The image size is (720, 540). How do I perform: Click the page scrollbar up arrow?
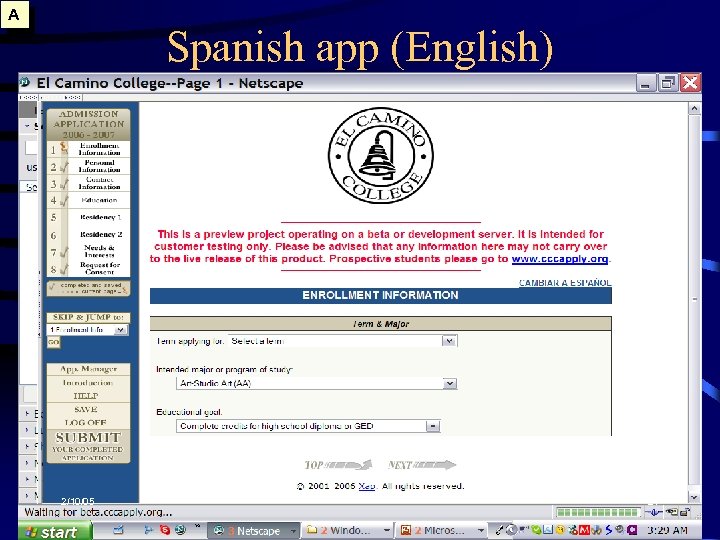coord(694,109)
